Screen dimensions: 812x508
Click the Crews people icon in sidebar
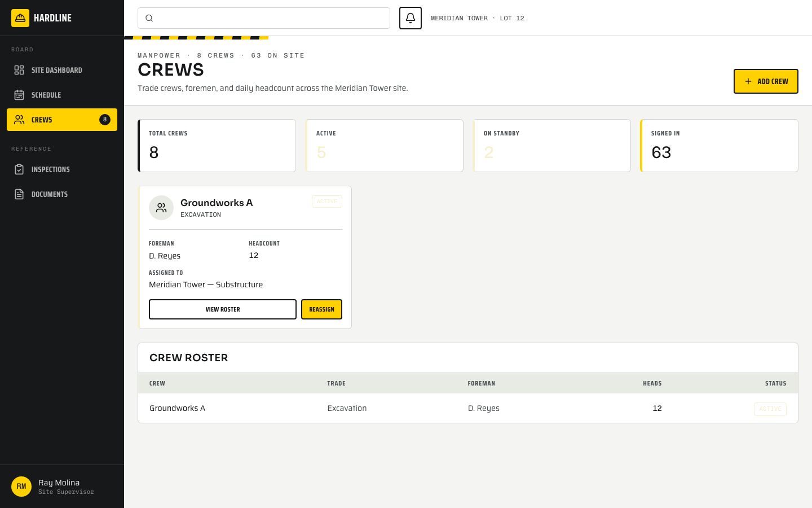tap(19, 120)
